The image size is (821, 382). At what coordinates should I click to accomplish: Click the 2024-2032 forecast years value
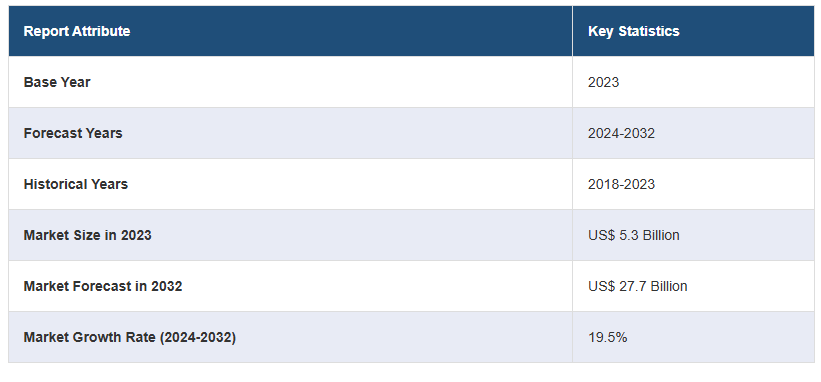coord(621,133)
